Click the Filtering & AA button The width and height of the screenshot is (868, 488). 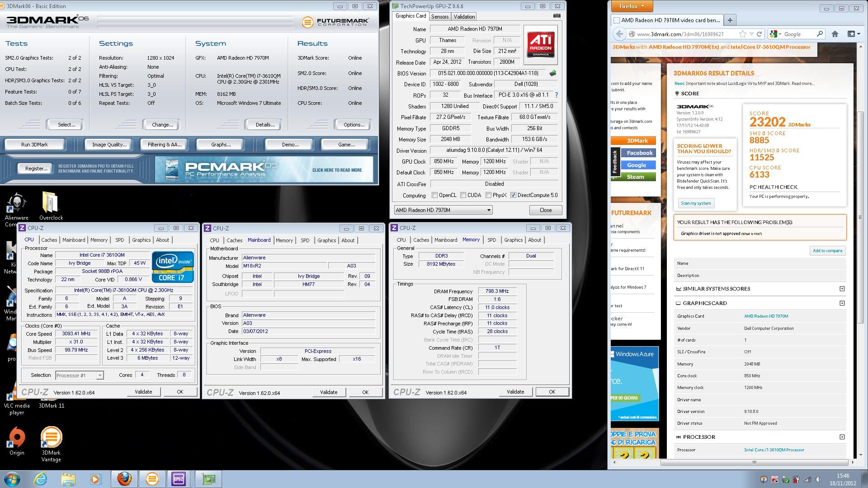165,145
